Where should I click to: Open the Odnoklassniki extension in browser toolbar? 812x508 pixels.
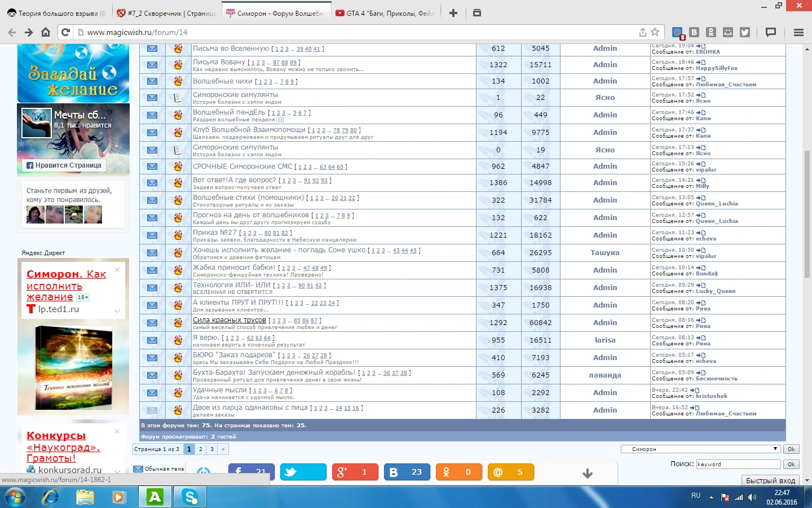coord(711,32)
